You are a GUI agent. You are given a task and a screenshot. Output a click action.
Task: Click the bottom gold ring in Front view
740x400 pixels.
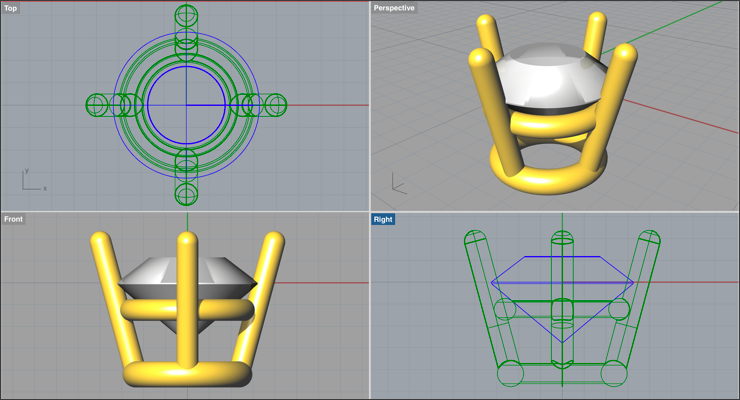(187, 375)
